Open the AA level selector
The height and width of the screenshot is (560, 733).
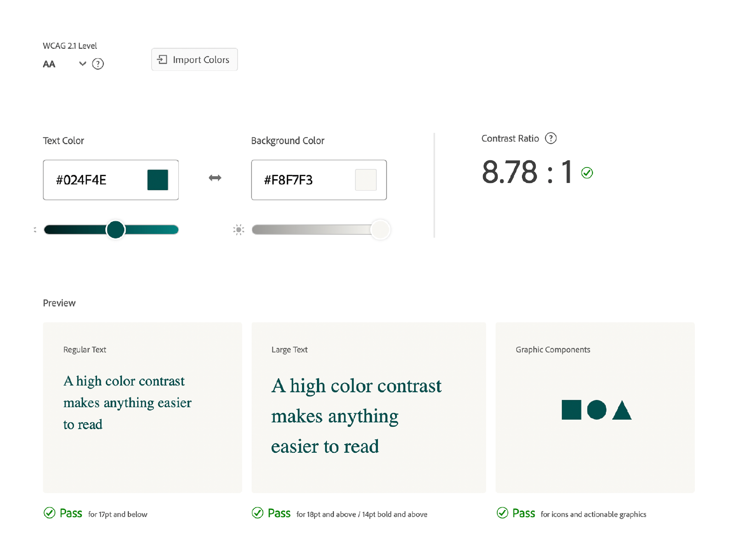tap(50, 64)
